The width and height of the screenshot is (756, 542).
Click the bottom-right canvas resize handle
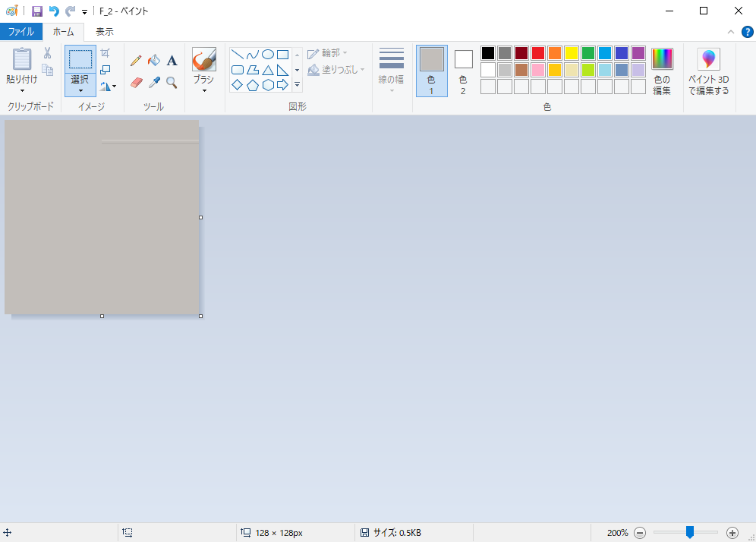point(201,317)
